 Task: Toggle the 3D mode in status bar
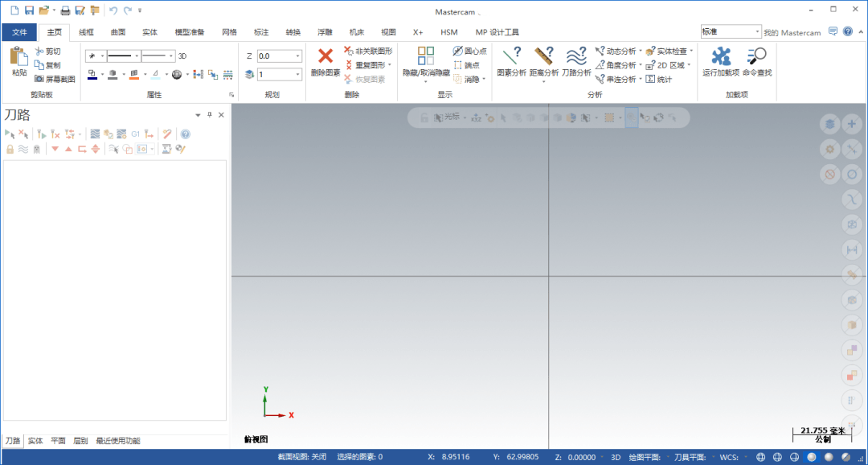tap(616, 457)
